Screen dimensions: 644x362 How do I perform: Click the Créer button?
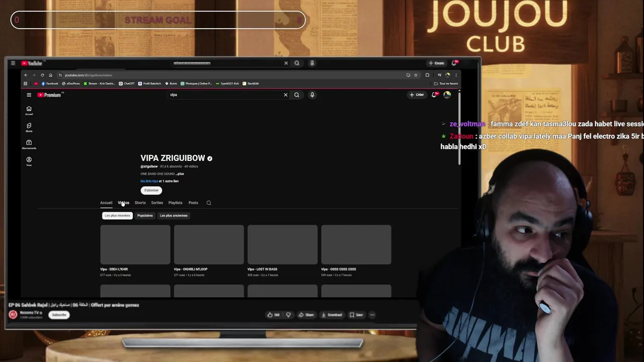click(x=417, y=95)
